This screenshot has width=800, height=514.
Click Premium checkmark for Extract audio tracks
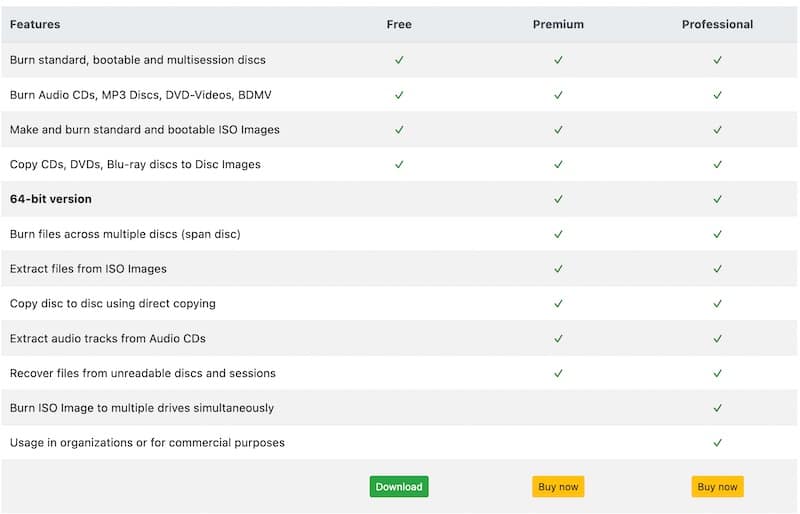(x=558, y=338)
